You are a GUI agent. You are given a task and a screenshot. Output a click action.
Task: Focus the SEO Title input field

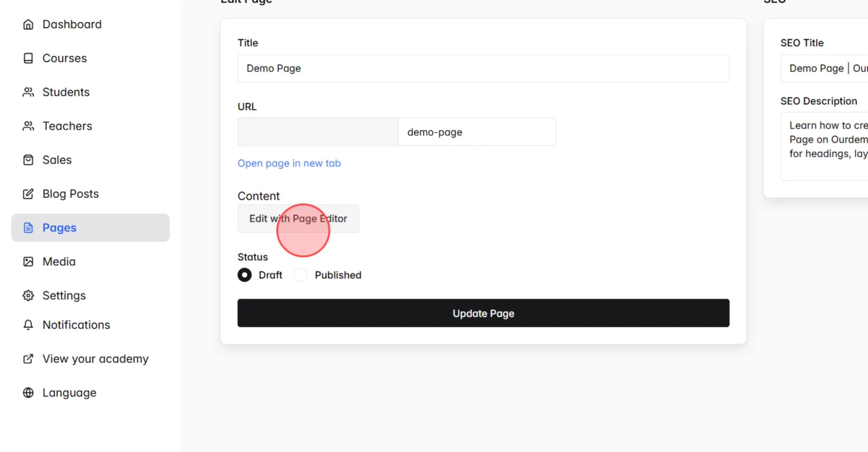pyautogui.click(x=824, y=68)
